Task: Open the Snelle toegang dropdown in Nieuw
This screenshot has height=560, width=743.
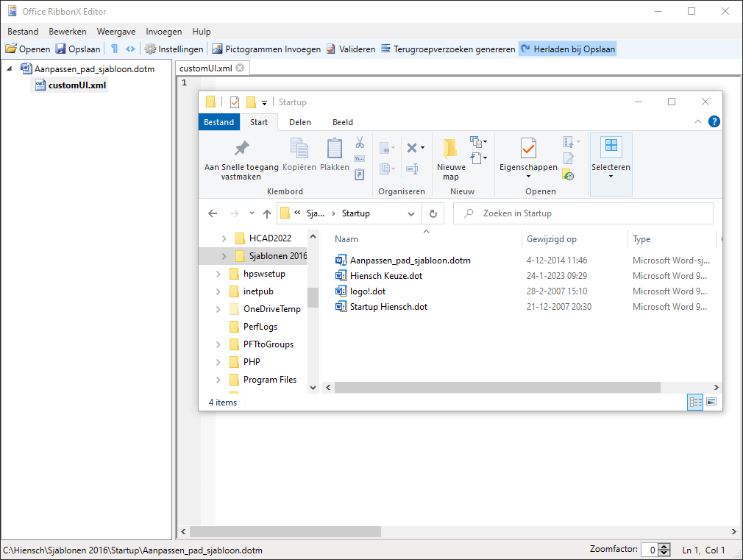Action: (x=478, y=158)
